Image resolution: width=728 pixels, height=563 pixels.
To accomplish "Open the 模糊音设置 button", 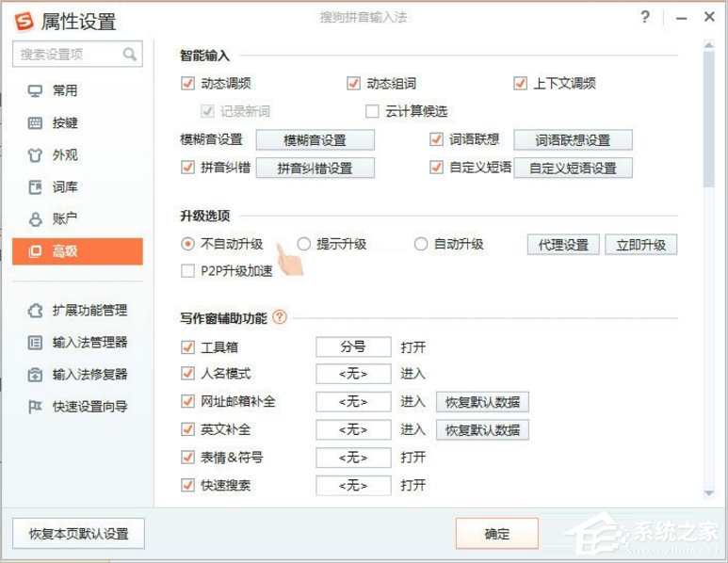I will [315, 140].
